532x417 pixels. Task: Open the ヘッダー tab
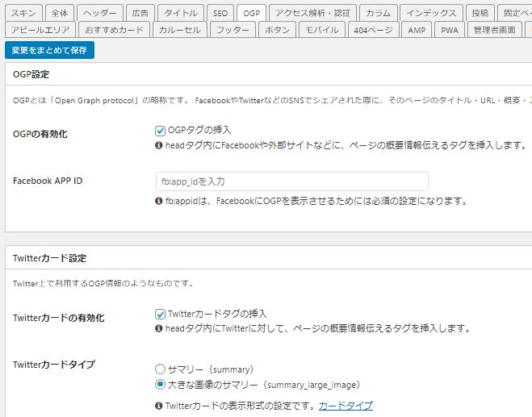(x=100, y=13)
